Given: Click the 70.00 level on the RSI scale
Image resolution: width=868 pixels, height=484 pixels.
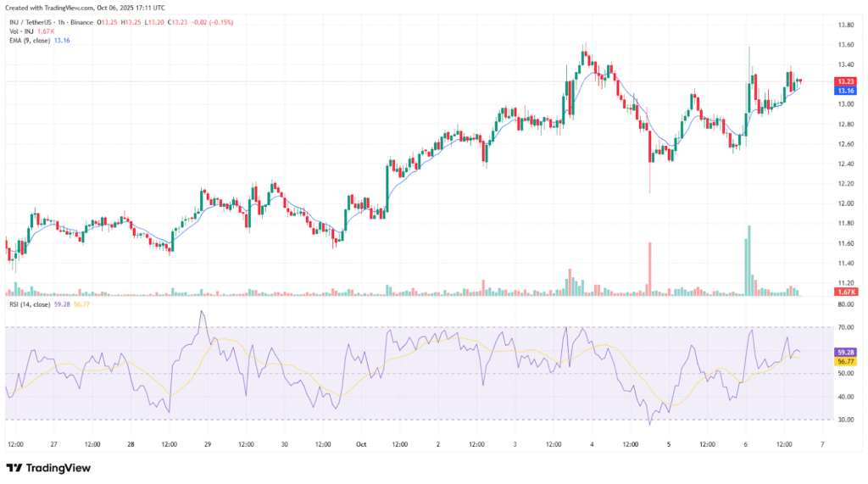Looking at the screenshot, I should pos(844,327).
